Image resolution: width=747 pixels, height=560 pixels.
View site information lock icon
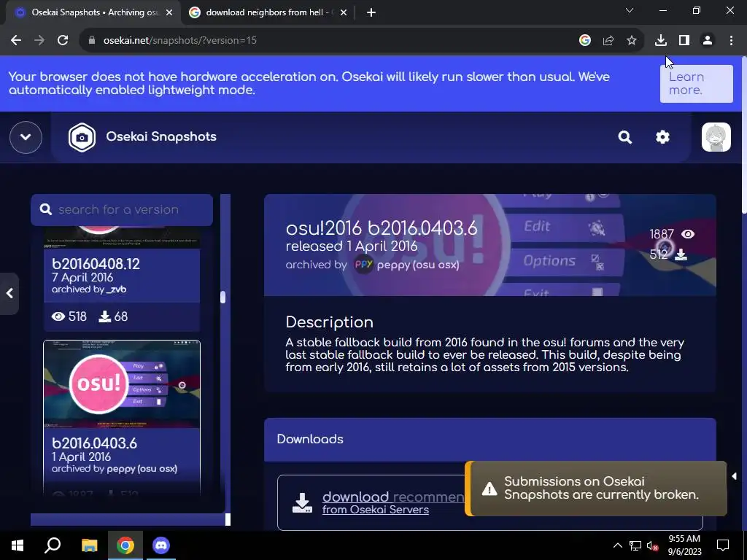(x=91, y=41)
